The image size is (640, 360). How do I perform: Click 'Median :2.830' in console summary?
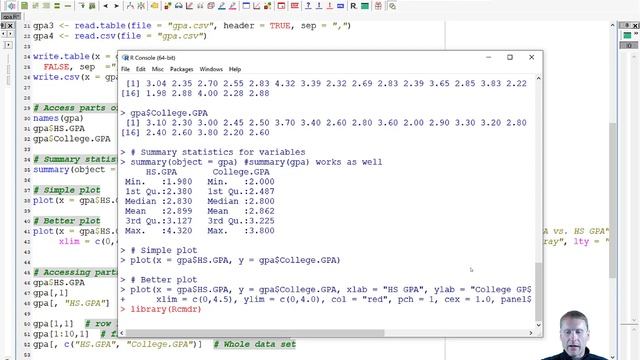pyautogui.click(x=159, y=201)
